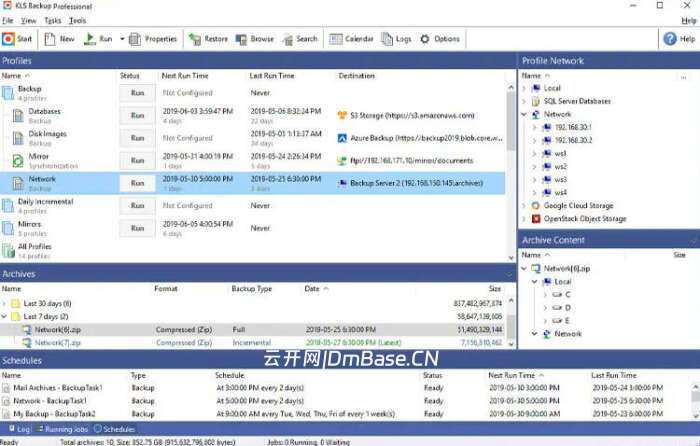Sort archives by Date column header
Image resolution: width=700 pixels, height=446 pixels.
pos(312,289)
